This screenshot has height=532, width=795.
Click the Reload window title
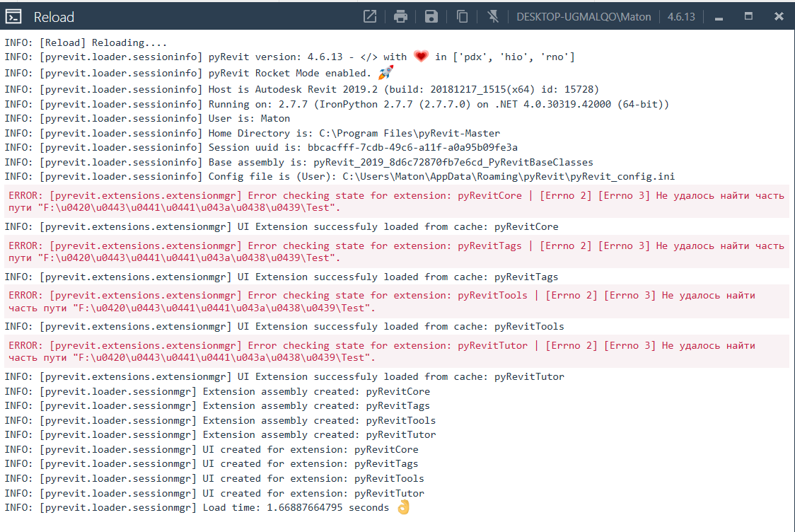coord(53,16)
